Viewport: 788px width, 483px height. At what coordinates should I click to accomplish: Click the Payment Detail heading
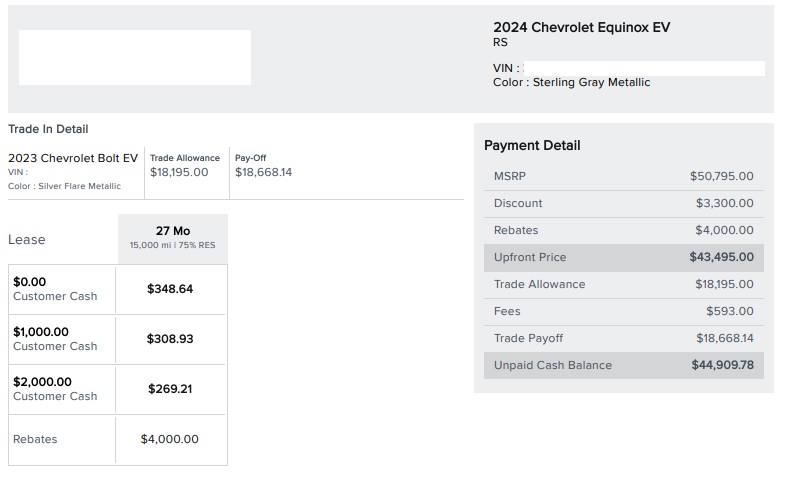click(x=532, y=146)
